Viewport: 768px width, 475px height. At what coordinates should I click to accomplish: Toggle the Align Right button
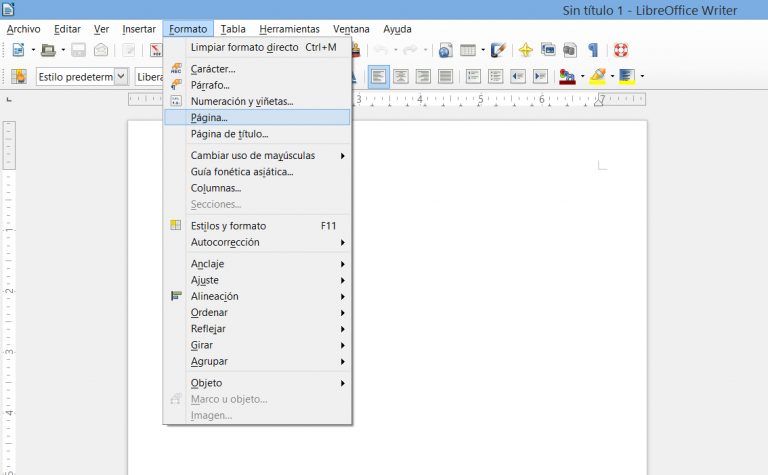click(x=423, y=76)
